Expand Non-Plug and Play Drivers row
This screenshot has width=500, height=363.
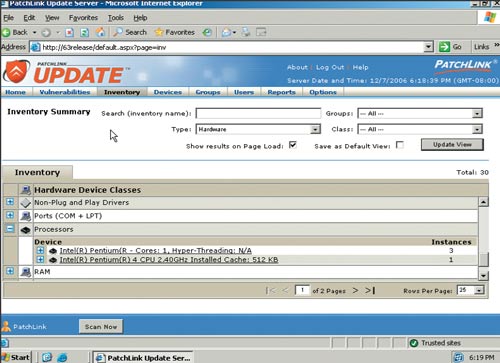10,202
